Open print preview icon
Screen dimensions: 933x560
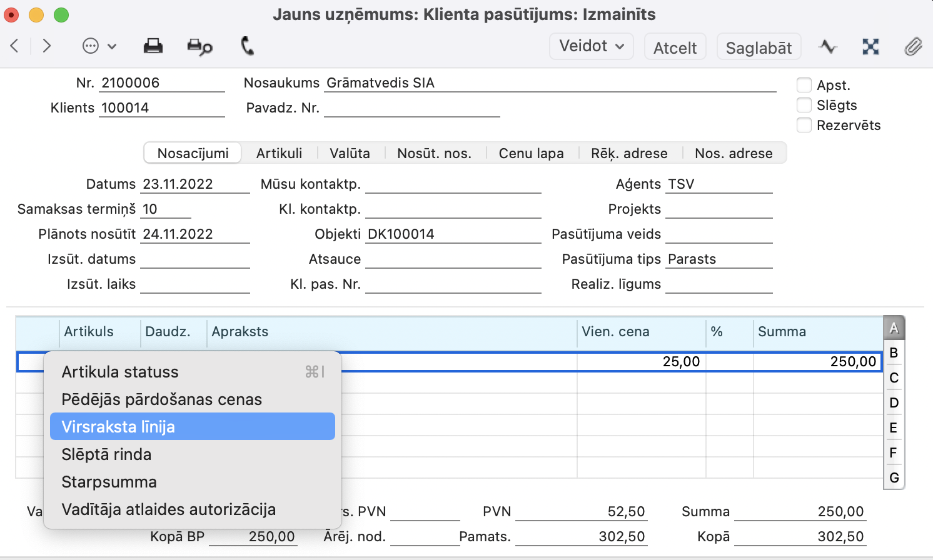[x=199, y=46]
